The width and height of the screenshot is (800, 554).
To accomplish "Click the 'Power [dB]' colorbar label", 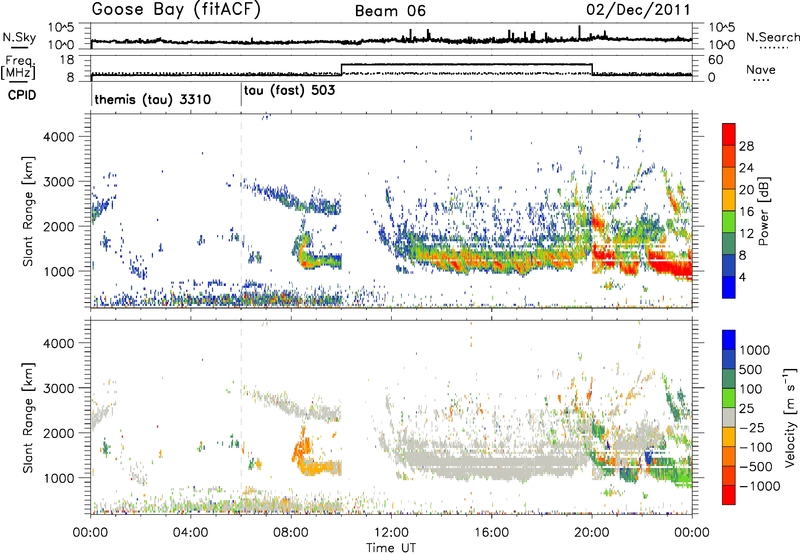I will coord(763,211).
